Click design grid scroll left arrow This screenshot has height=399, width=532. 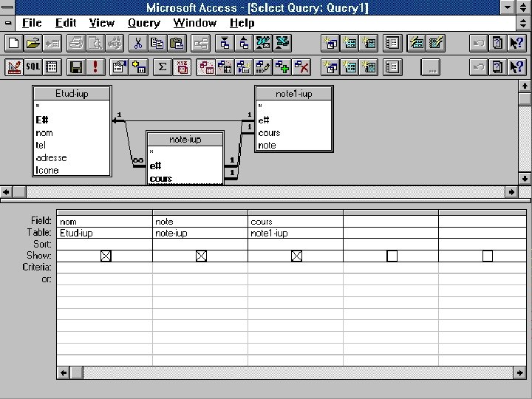[64, 373]
